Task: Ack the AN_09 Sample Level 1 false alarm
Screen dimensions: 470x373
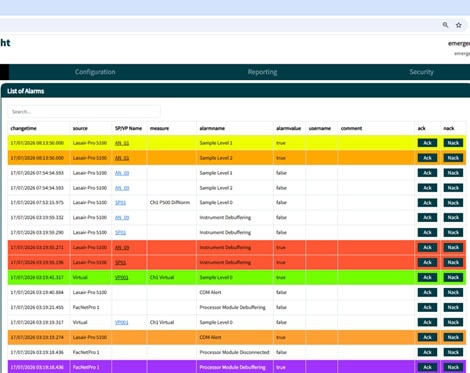Action: click(x=427, y=173)
